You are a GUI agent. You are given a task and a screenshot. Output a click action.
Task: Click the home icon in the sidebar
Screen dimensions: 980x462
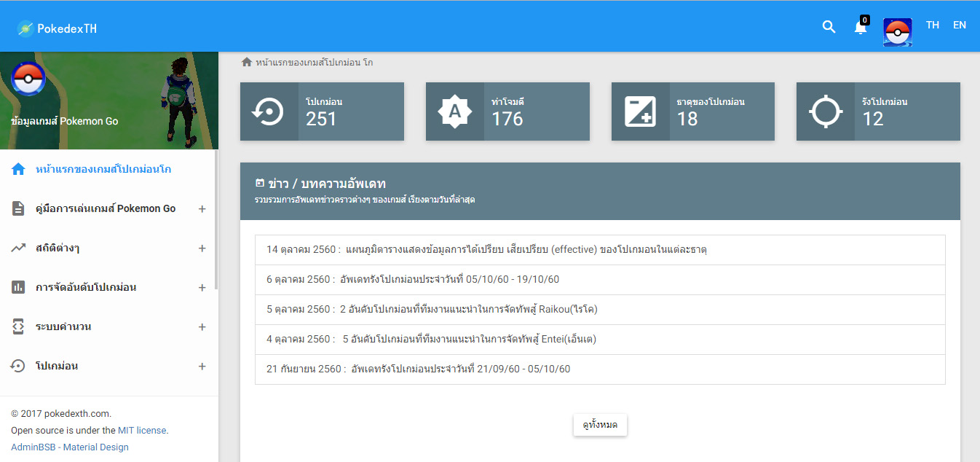[x=18, y=169]
